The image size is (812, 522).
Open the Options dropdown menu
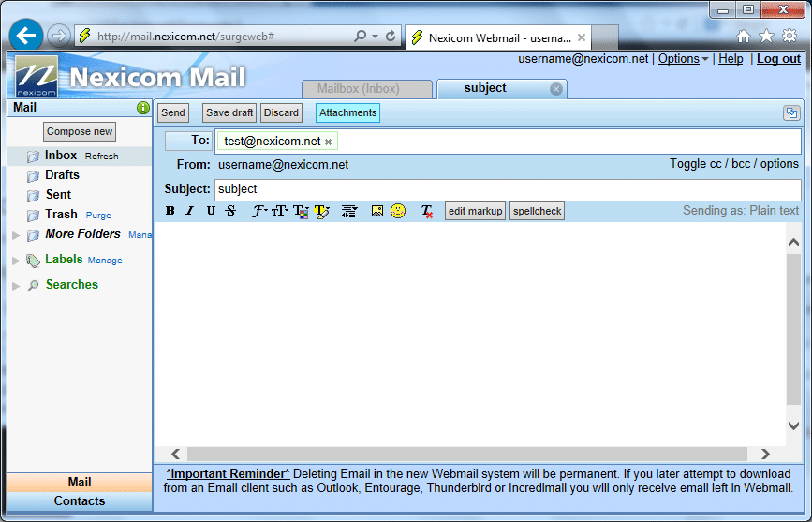coord(683,59)
